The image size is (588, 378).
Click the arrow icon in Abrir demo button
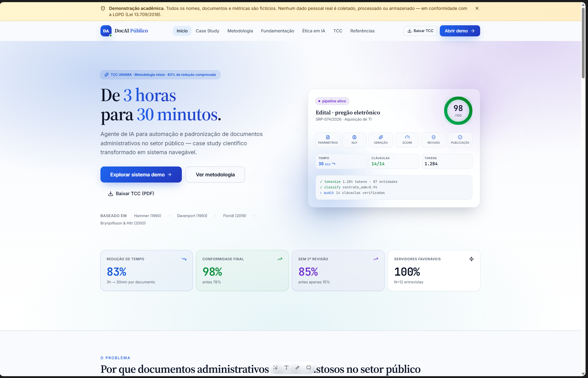(473, 31)
